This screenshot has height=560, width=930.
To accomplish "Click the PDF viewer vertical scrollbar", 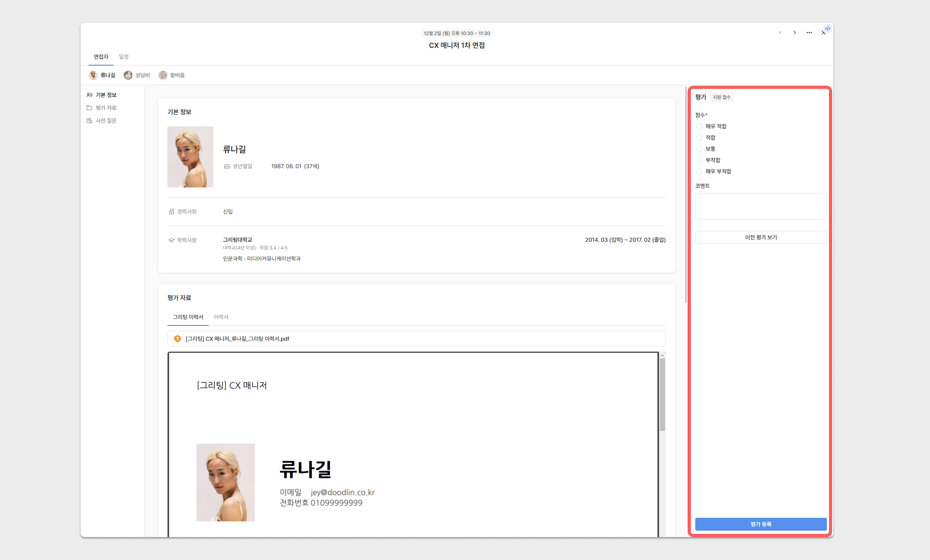I will click(662, 394).
